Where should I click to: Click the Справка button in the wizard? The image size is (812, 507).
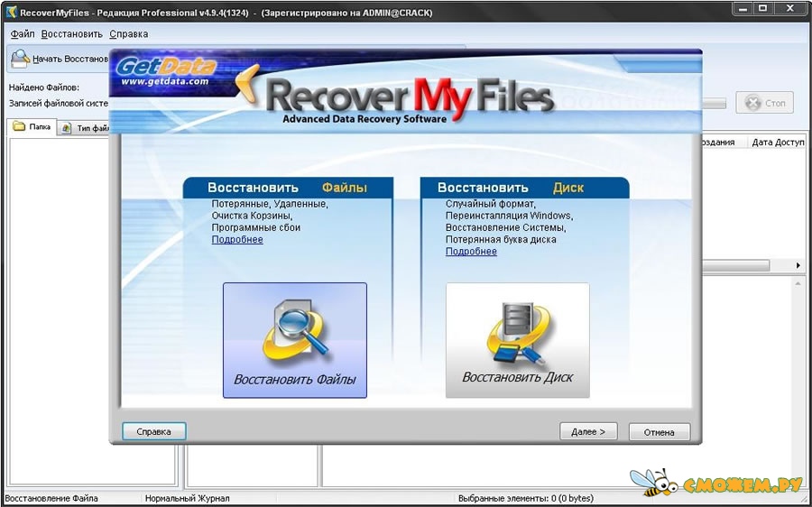pos(153,431)
